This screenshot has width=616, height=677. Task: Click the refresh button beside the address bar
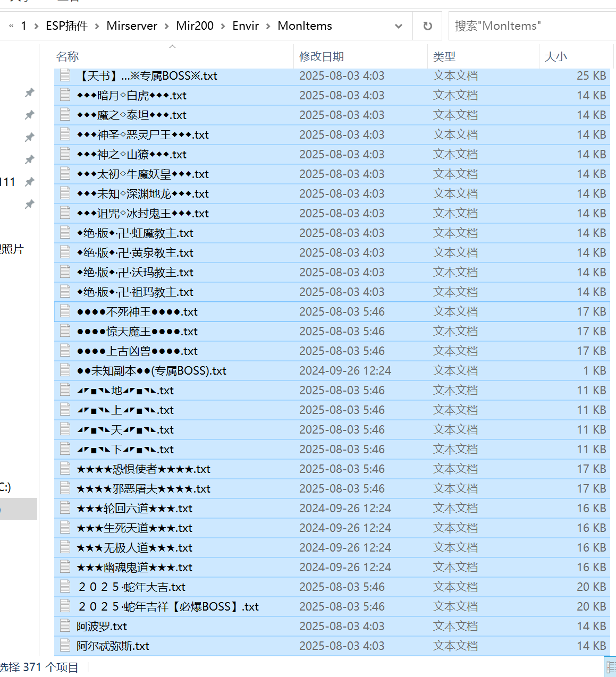(427, 26)
